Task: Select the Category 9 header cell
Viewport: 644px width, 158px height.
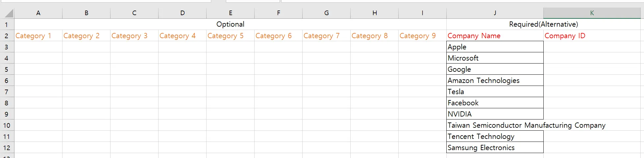Action: (x=422, y=36)
